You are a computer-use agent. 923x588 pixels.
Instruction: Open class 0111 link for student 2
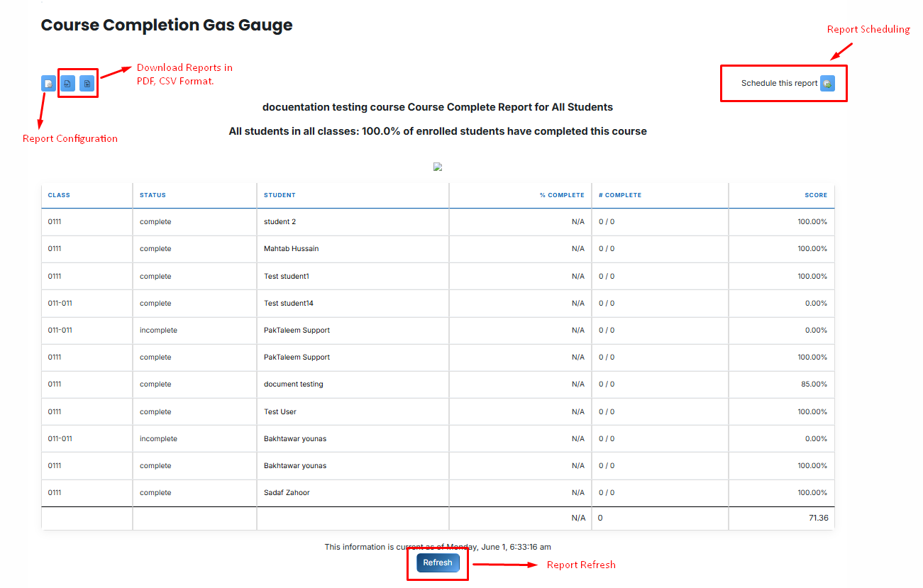55,222
